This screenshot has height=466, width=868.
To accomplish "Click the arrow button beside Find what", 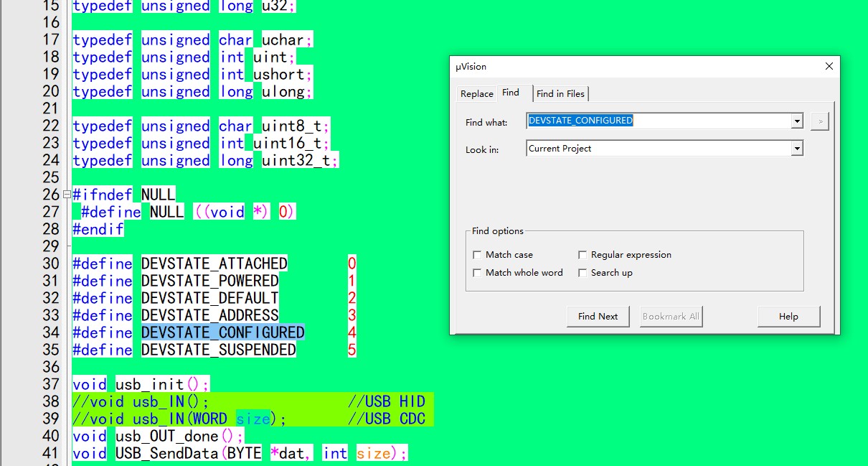I will [x=819, y=121].
